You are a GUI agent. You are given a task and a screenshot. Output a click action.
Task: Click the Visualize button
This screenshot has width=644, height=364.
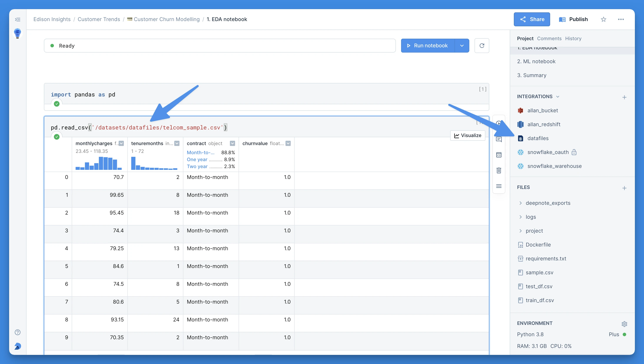coord(467,136)
